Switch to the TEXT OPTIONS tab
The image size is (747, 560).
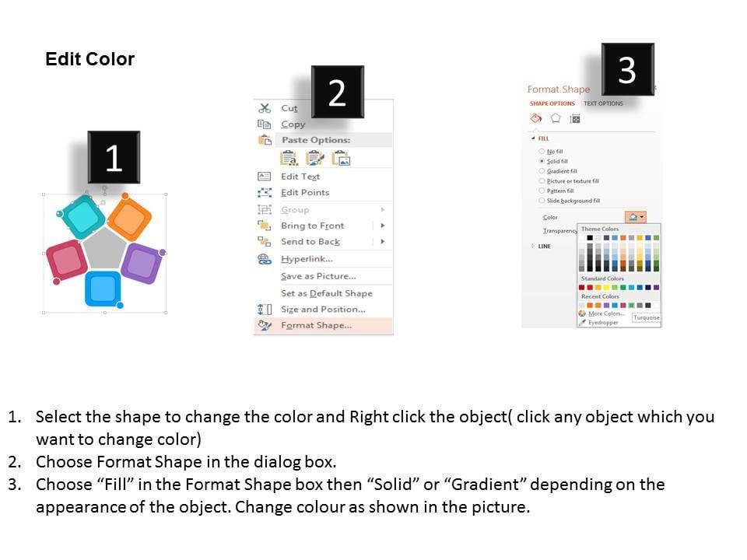coord(603,103)
